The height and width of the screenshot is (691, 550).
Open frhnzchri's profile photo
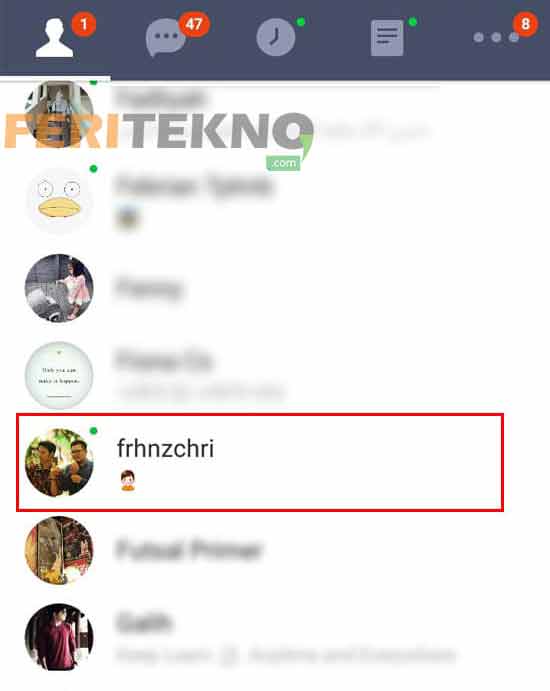pyautogui.click(x=59, y=462)
